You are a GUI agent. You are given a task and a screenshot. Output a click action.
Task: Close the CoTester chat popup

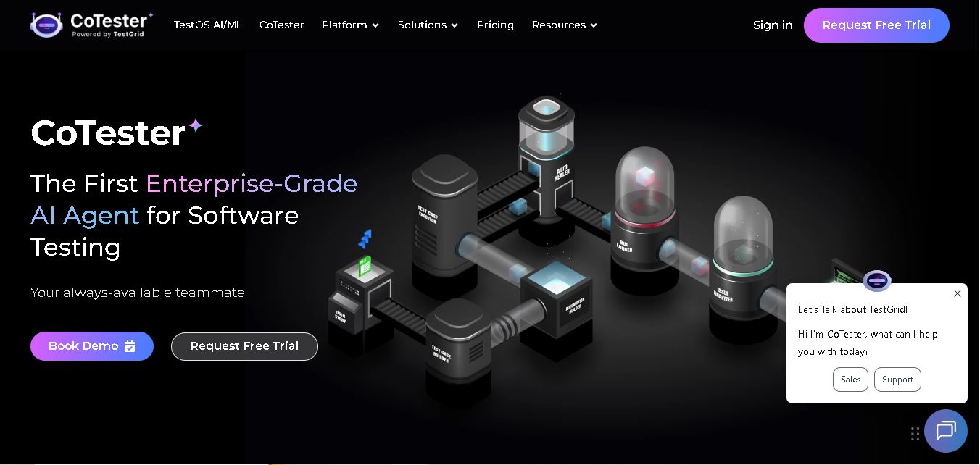[x=958, y=293]
